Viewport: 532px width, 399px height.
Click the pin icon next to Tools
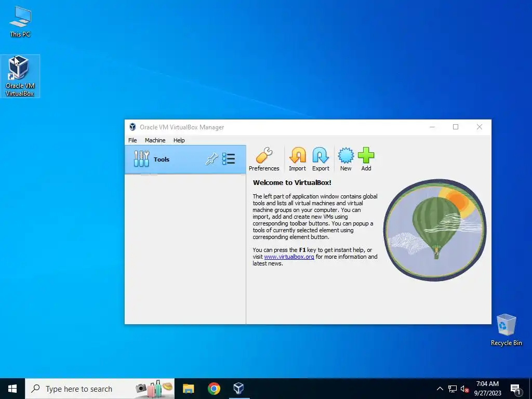[x=212, y=159]
